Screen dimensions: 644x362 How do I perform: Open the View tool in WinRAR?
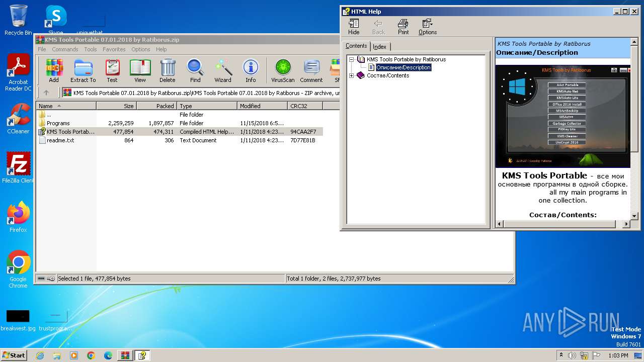pyautogui.click(x=140, y=71)
